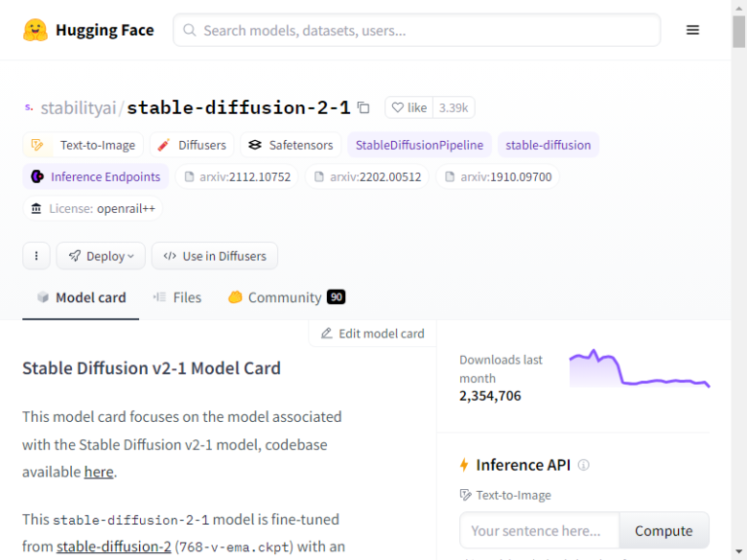Open the stable-diffusion-2-1 model name link
Screen dimensions: 747x560
pyautogui.click(x=238, y=108)
